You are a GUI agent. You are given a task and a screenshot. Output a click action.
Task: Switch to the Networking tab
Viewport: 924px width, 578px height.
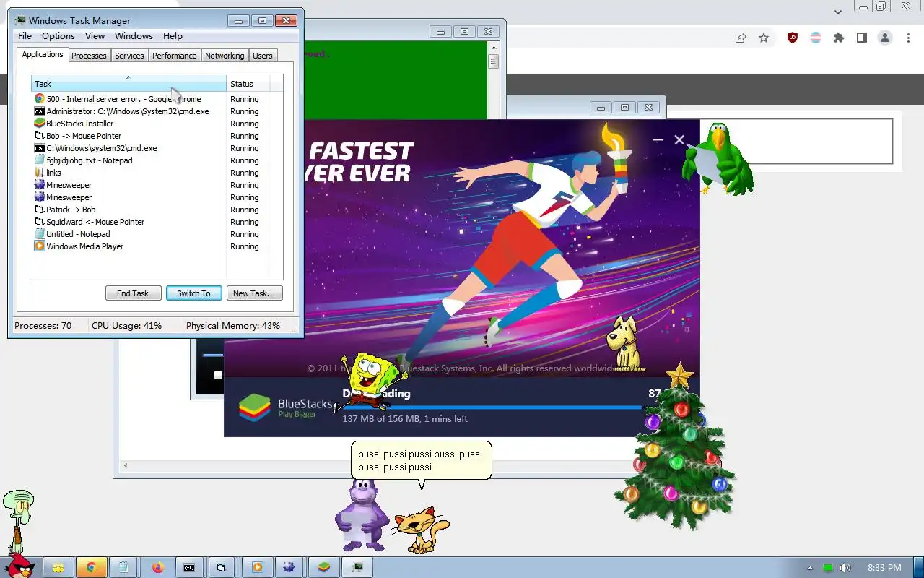click(x=225, y=56)
